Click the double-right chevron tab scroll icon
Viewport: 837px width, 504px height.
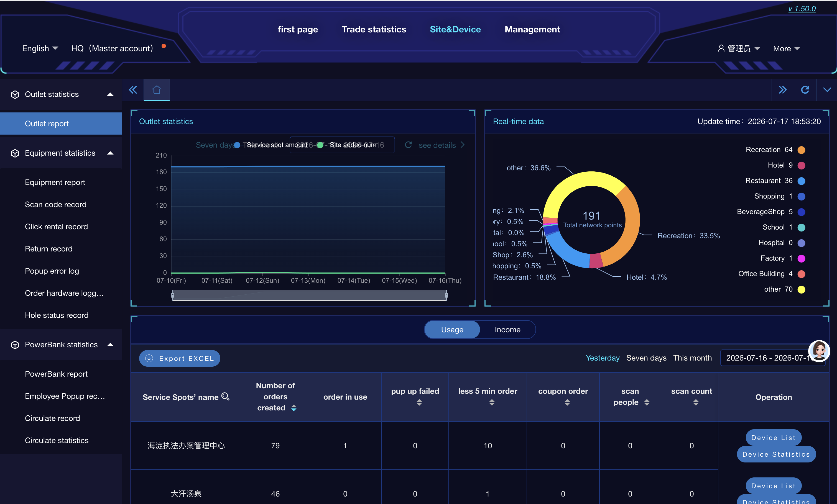click(783, 90)
